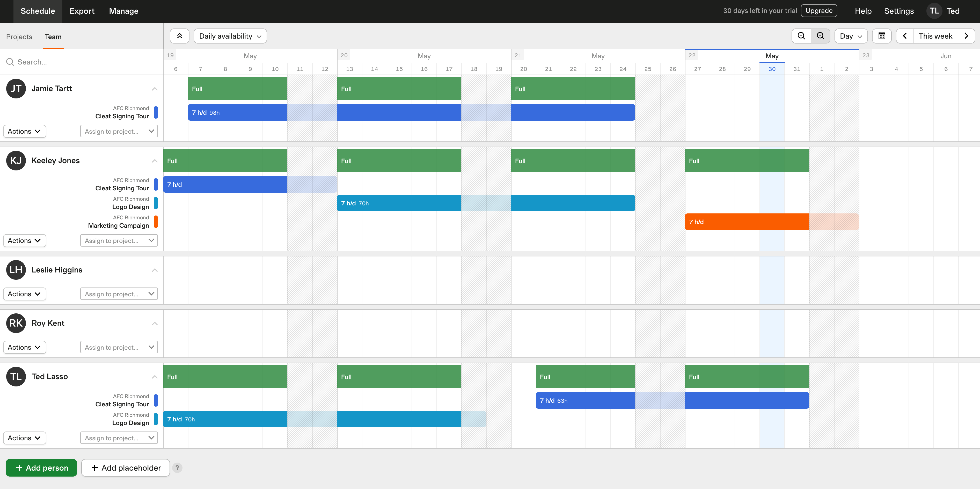
Task: Click Leslie Higgins's LH avatar
Action: tap(16, 270)
